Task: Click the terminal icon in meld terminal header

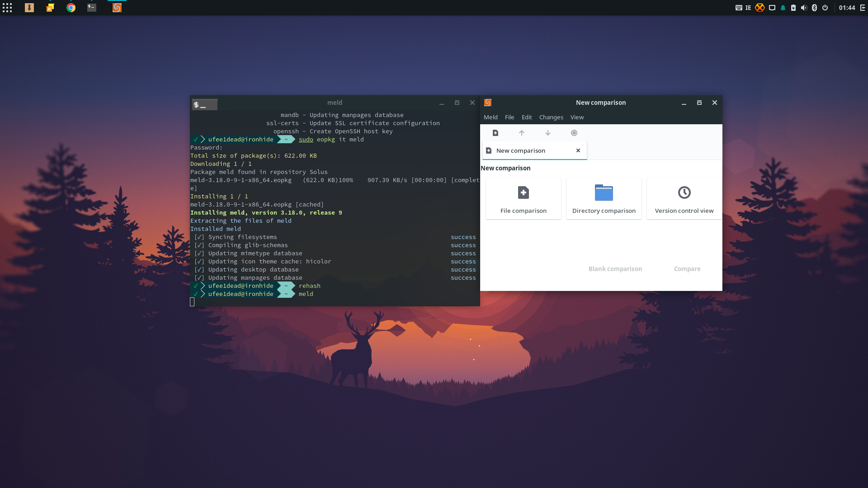Action: (x=205, y=104)
